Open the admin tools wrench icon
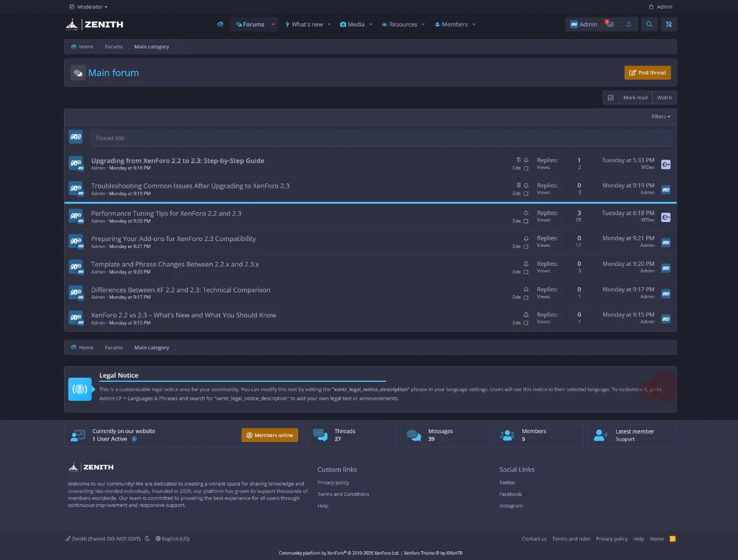 click(x=669, y=24)
